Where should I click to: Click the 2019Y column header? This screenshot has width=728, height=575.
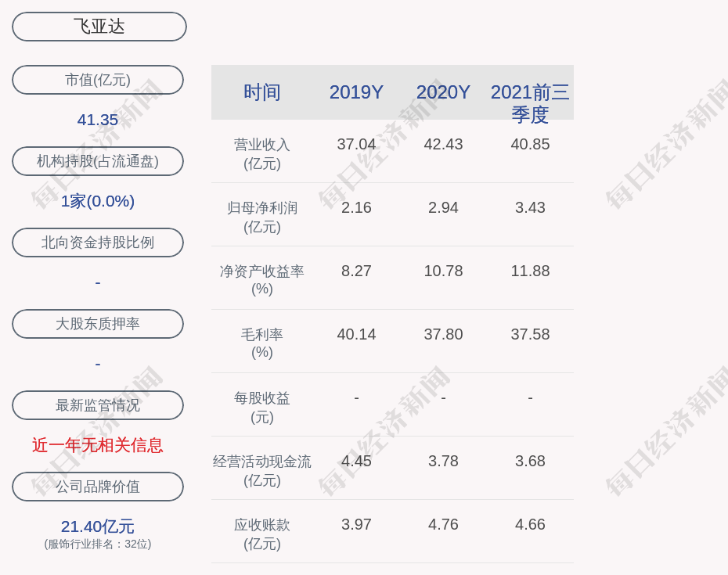click(x=356, y=92)
